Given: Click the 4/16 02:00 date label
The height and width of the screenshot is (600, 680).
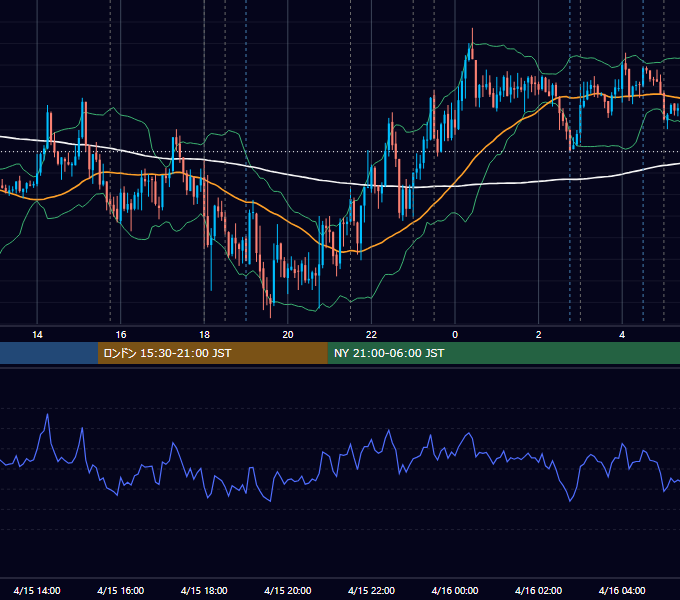Looking at the screenshot, I should point(538,590).
